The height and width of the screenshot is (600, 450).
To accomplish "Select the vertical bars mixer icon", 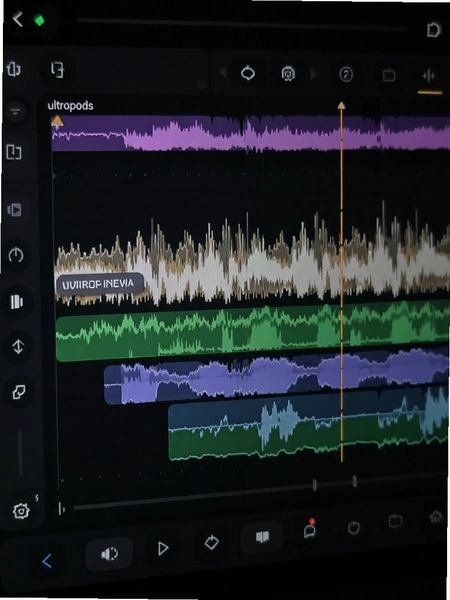I will pyautogui.click(x=16, y=302).
